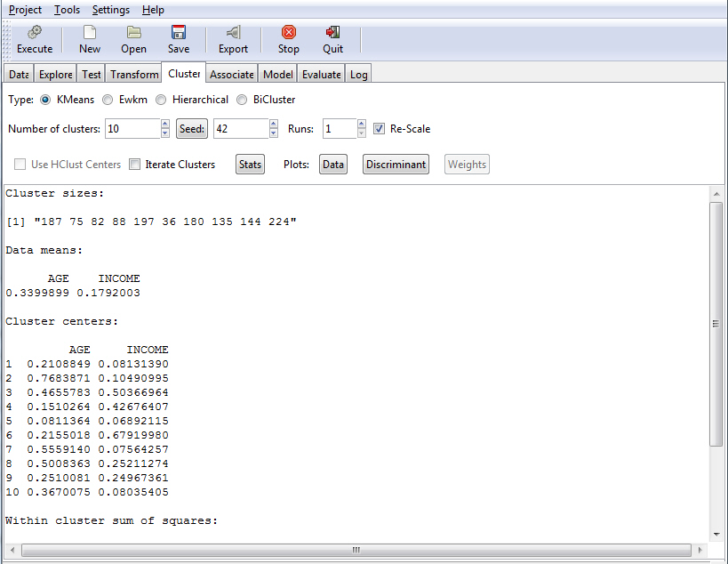Click the AGE mean value 0.3399899
This screenshot has width=728, height=564.
[x=37, y=293]
